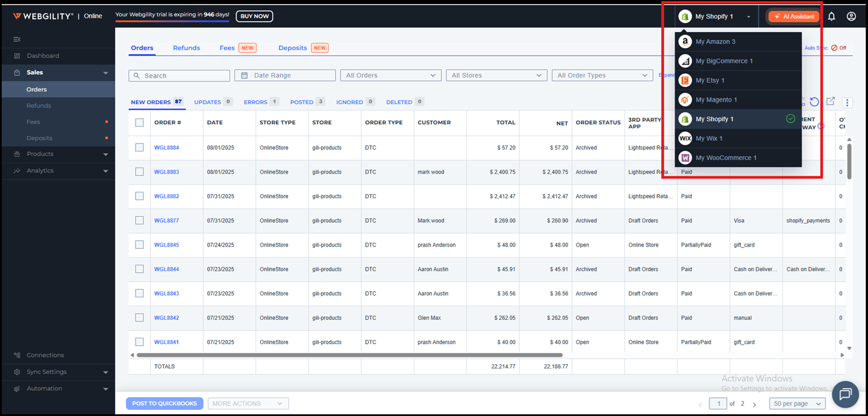Image resolution: width=868 pixels, height=416 pixels.
Task: Expand the All Order Types dropdown
Action: coord(602,75)
